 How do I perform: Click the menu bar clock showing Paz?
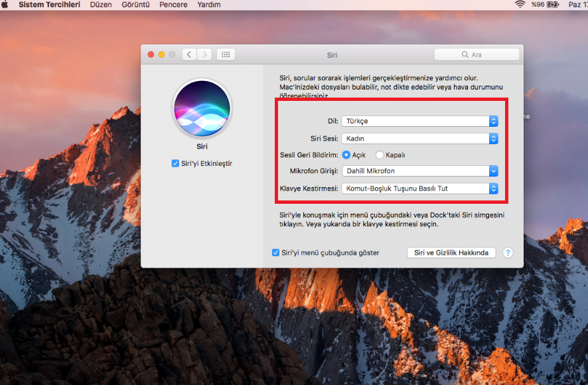(x=577, y=5)
